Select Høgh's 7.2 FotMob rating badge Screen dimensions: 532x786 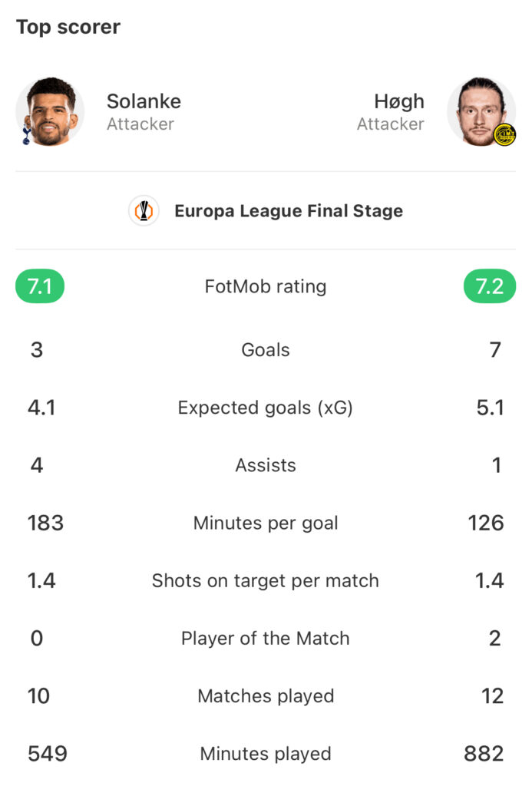[x=490, y=286]
